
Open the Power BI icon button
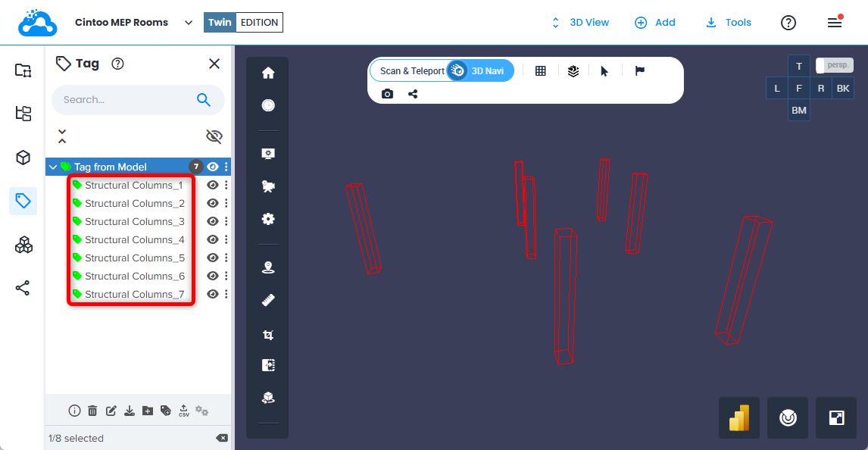click(739, 418)
